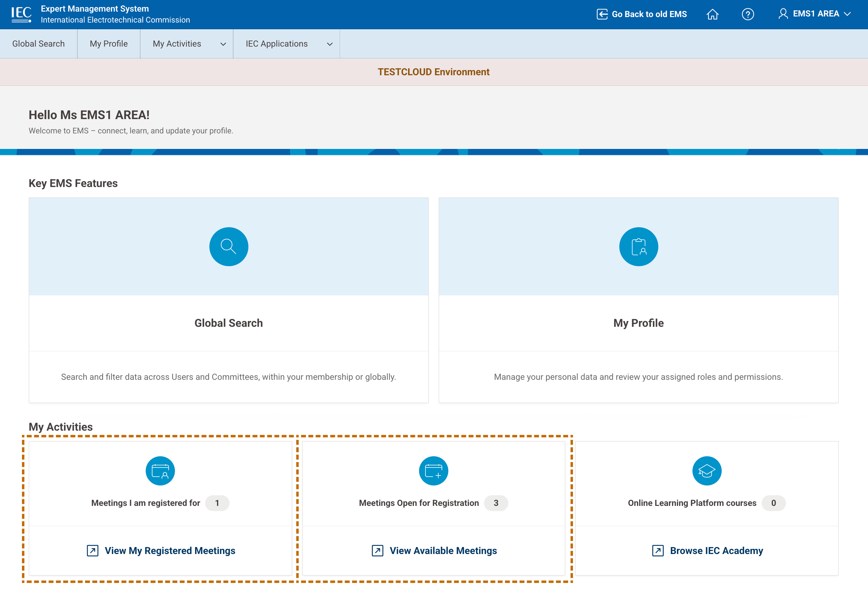Click the graduation cap learning icon
868x600 pixels.
tap(706, 471)
